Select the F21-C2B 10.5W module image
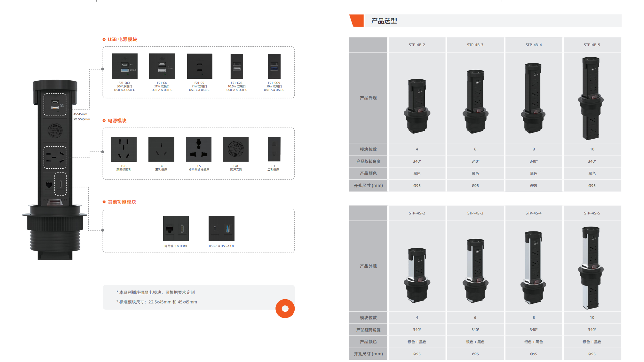The image size is (644, 362). [x=237, y=66]
